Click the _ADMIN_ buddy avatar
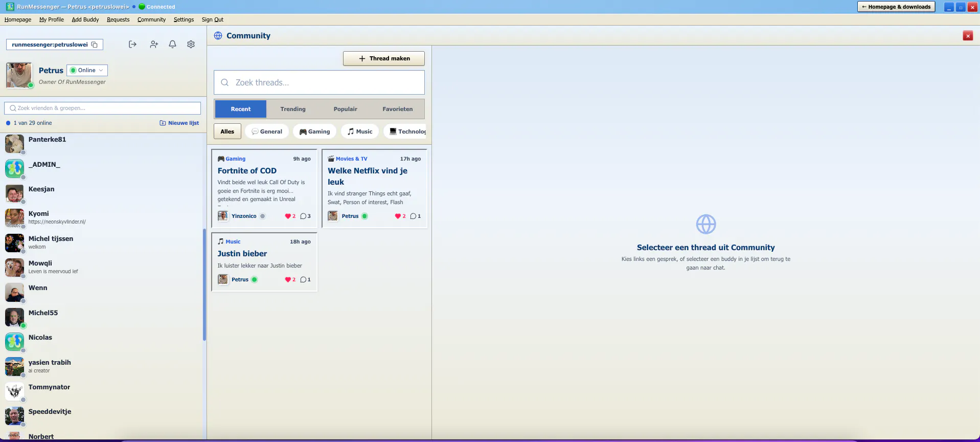This screenshot has height=442, width=980. (x=14, y=169)
